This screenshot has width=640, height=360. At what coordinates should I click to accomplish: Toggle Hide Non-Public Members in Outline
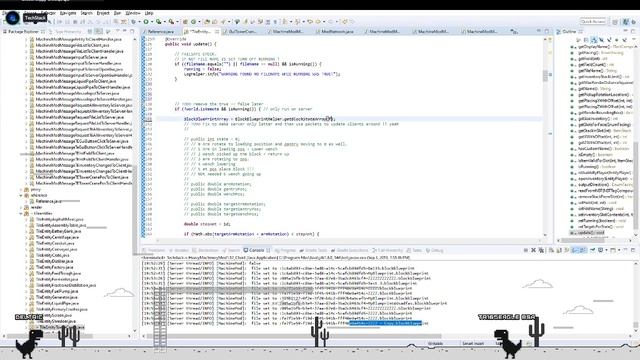pos(617,40)
